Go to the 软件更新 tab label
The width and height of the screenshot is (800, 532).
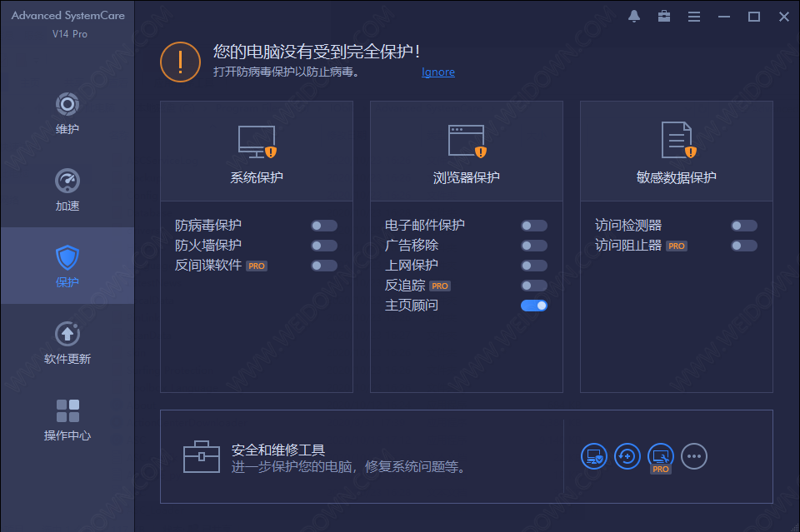tap(67, 359)
